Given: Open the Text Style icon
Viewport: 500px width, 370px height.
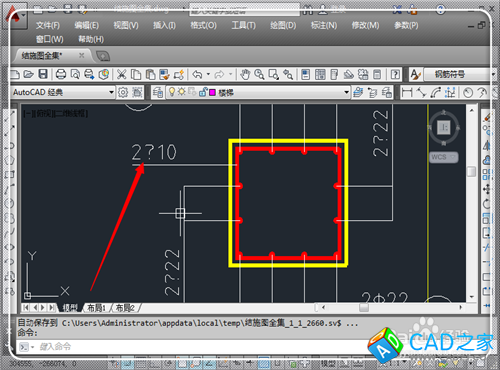Looking at the screenshot, I should coord(415,74).
